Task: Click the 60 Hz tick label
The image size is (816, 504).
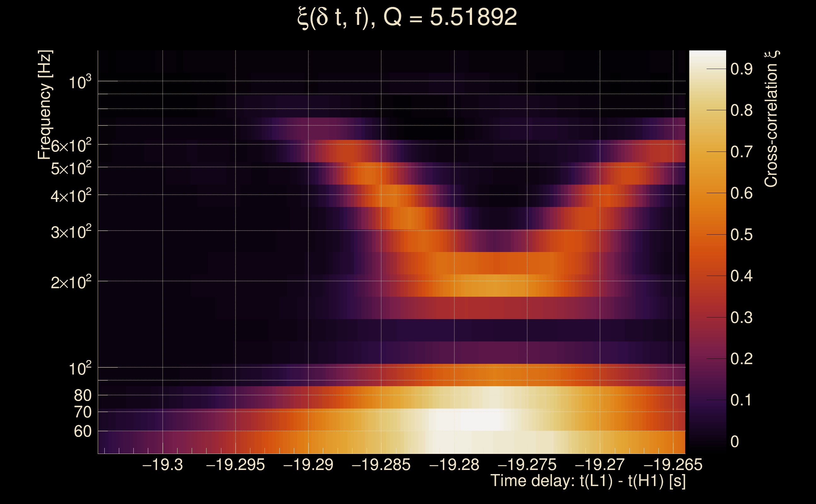Action: coord(82,431)
